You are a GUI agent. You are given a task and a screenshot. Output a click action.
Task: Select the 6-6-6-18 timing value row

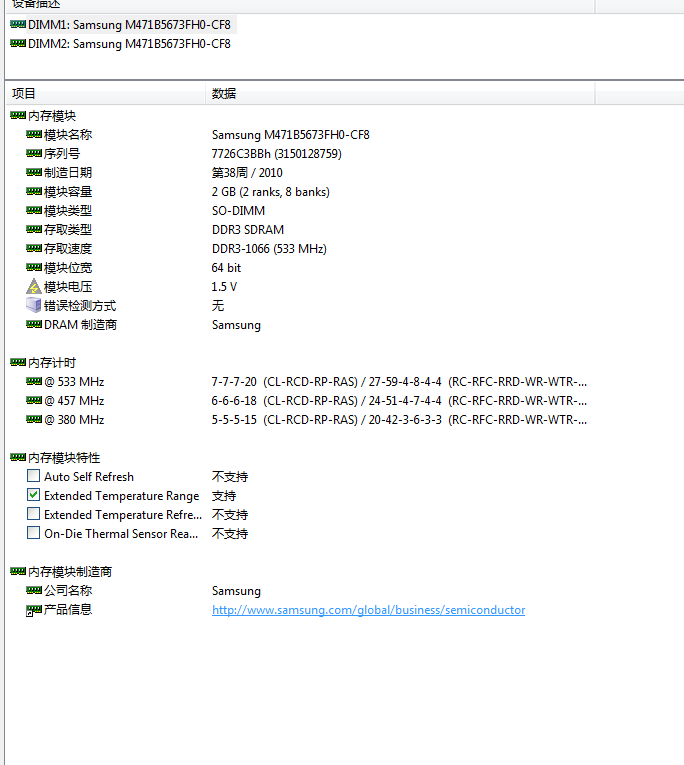click(399, 401)
